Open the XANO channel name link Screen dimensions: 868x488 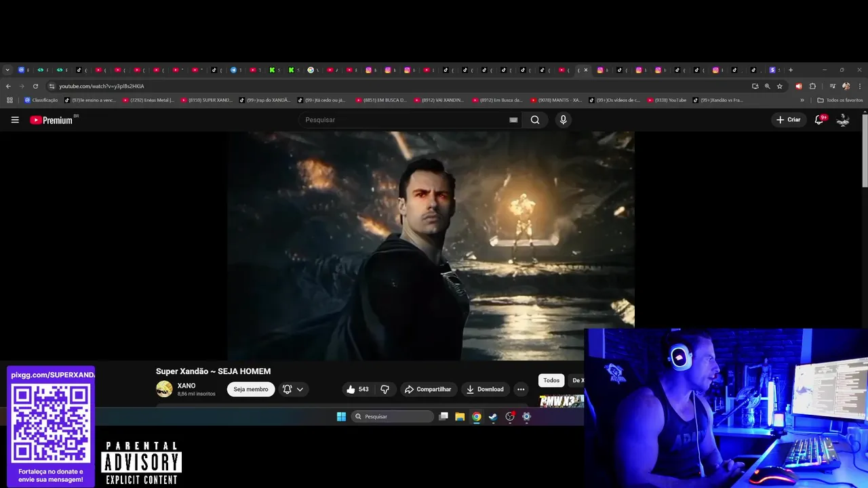click(186, 386)
